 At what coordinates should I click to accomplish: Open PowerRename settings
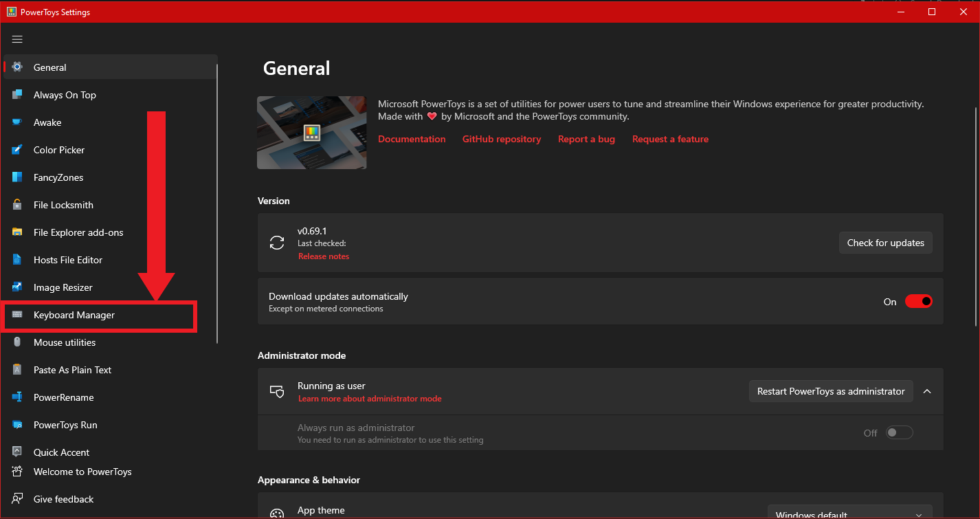(111, 397)
